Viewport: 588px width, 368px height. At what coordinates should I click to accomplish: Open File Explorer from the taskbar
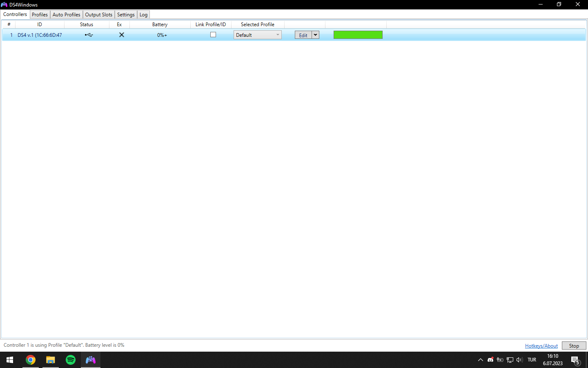[51, 360]
